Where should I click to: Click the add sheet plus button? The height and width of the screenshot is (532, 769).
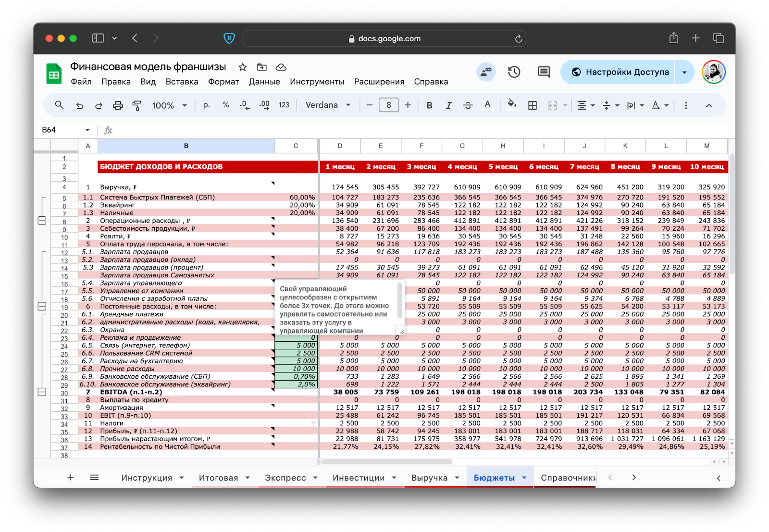[x=70, y=477]
